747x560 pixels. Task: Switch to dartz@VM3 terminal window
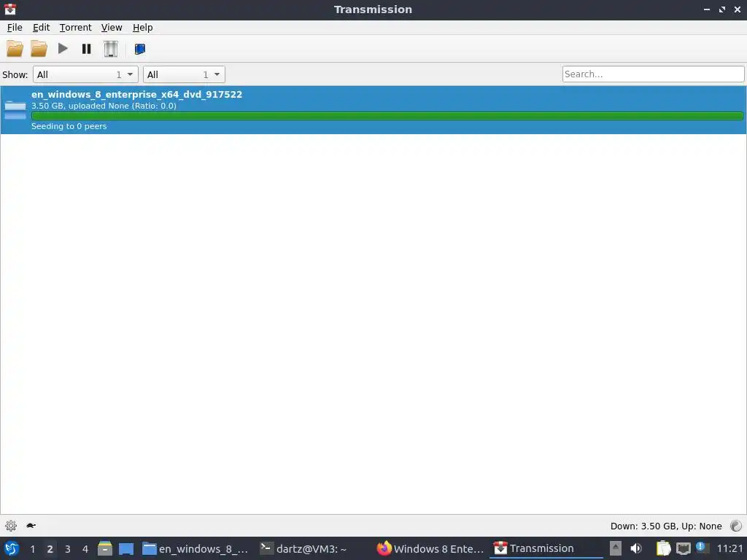pyautogui.click(x=303, y=548)
